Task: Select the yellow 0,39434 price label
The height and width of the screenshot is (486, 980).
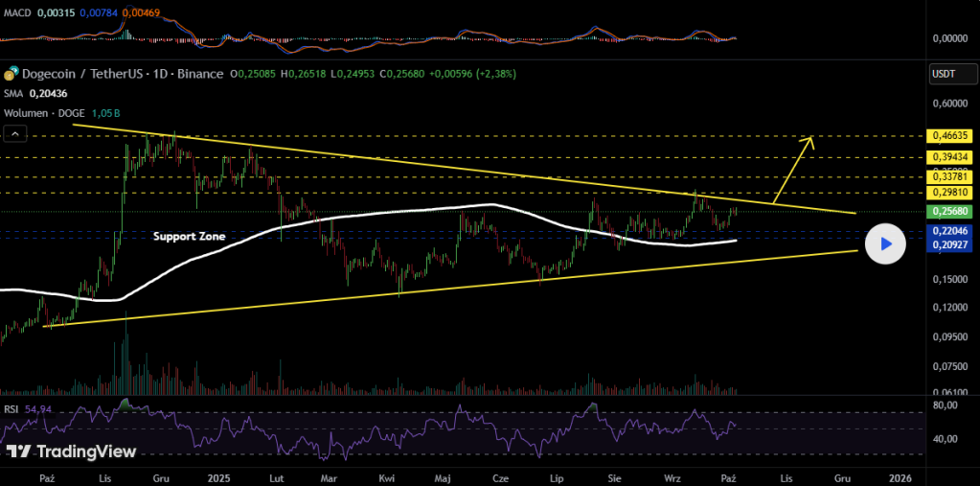Action: click(x=946, y=157)
